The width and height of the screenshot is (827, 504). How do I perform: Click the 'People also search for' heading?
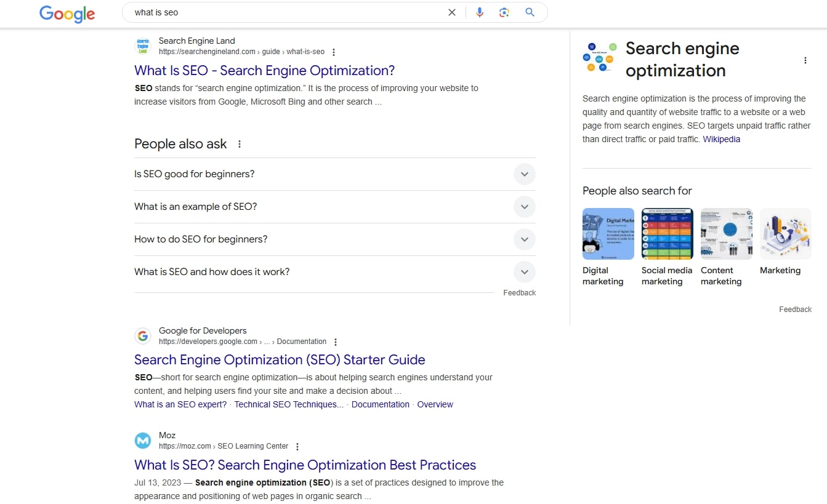[637, 191]
